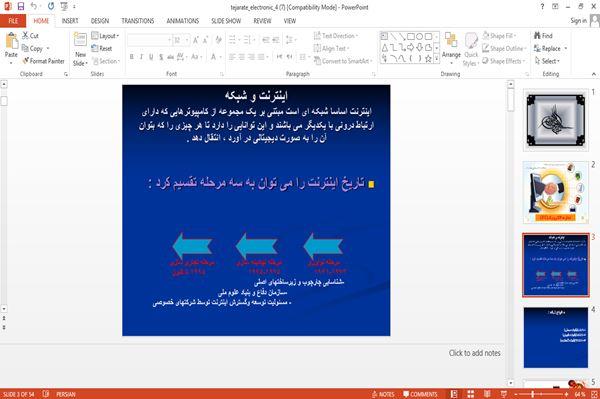Open the Layout dropdown
Image resolution: width=600 pixels, height=399 pixels.
105,36
